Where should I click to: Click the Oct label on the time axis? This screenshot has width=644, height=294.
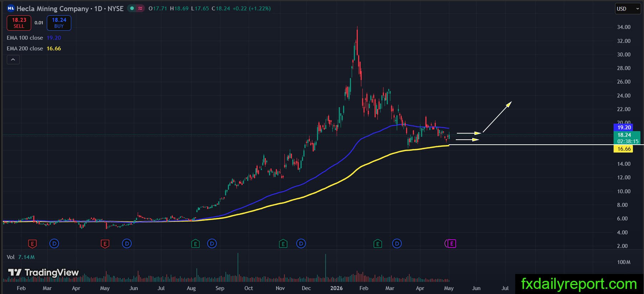pos(248,288)
